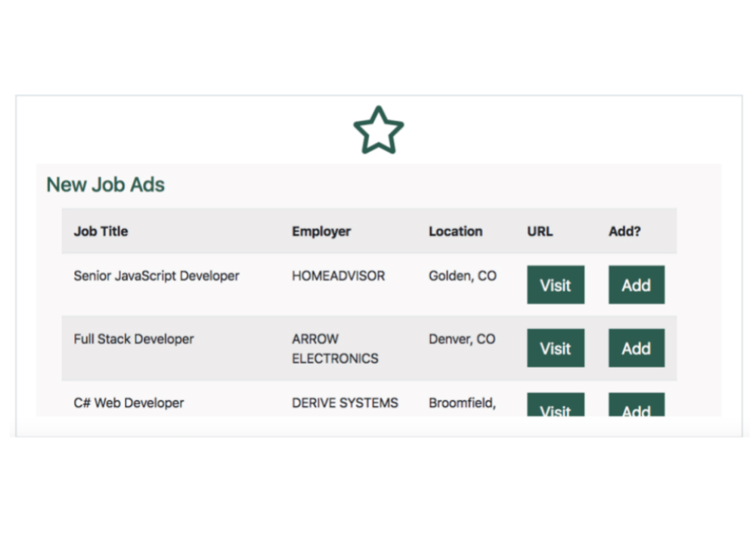Viewport: 756px width, 534px height.
Task: Click the Job Title column header
Action: 101,231
